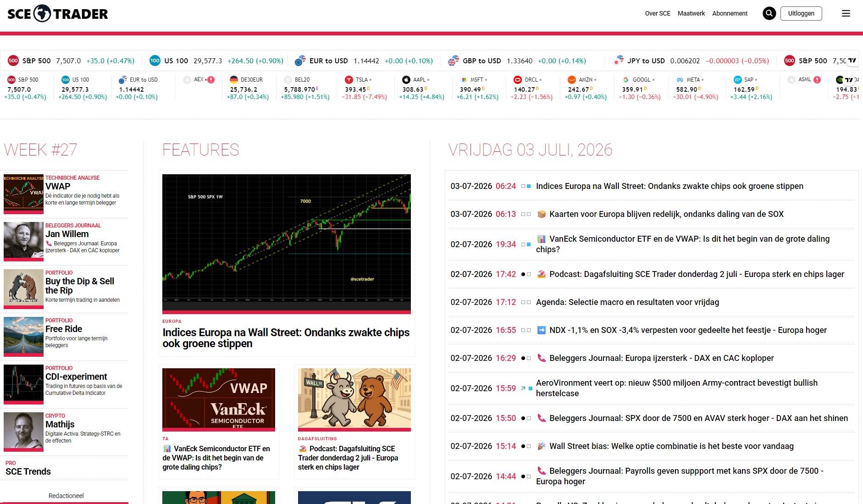Click the SAP logo icon
The width and height of the screenshot is (863, 504).
pos(738,80)
